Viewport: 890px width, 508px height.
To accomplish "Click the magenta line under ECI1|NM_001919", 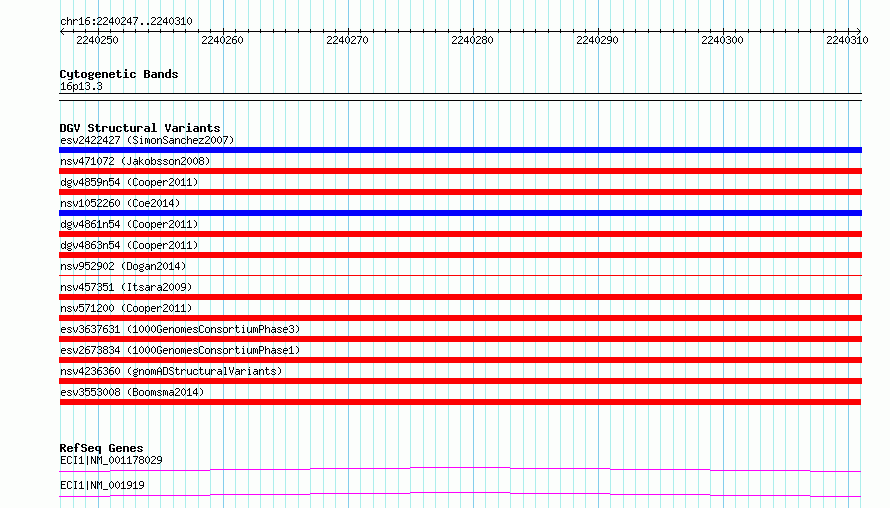I will (460, 494).
